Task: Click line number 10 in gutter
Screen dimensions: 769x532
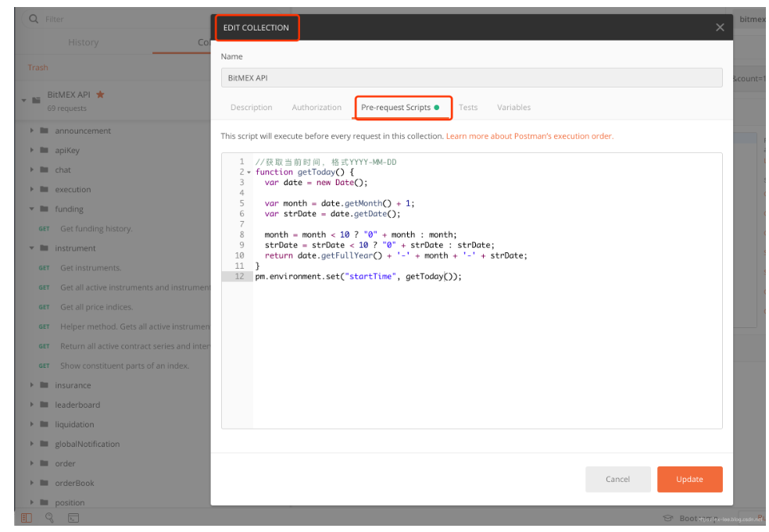Action: (x=239, y=255)
